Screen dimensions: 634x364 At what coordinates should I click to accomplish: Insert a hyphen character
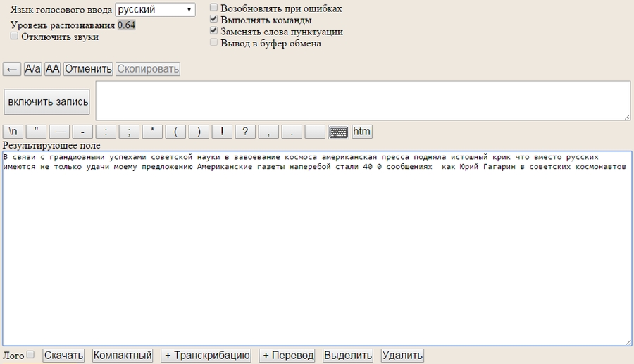[x=82, y=132]
